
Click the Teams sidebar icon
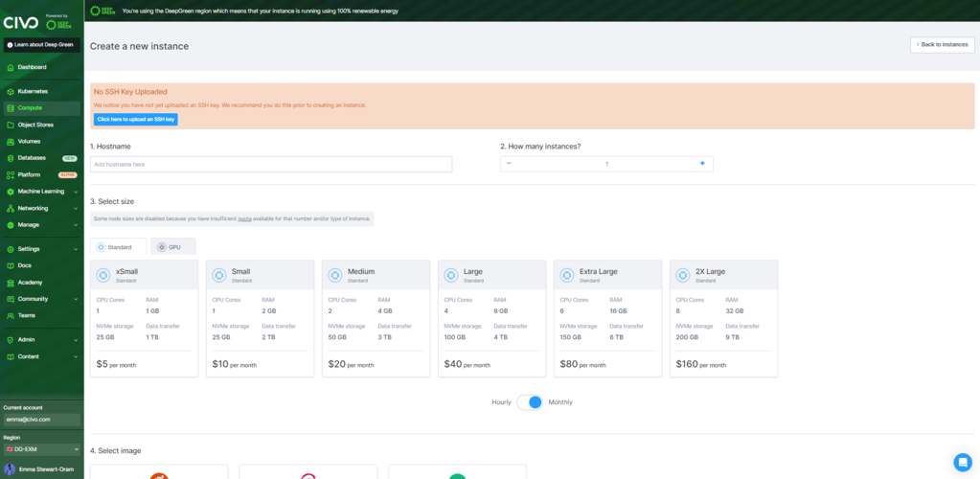11,316
